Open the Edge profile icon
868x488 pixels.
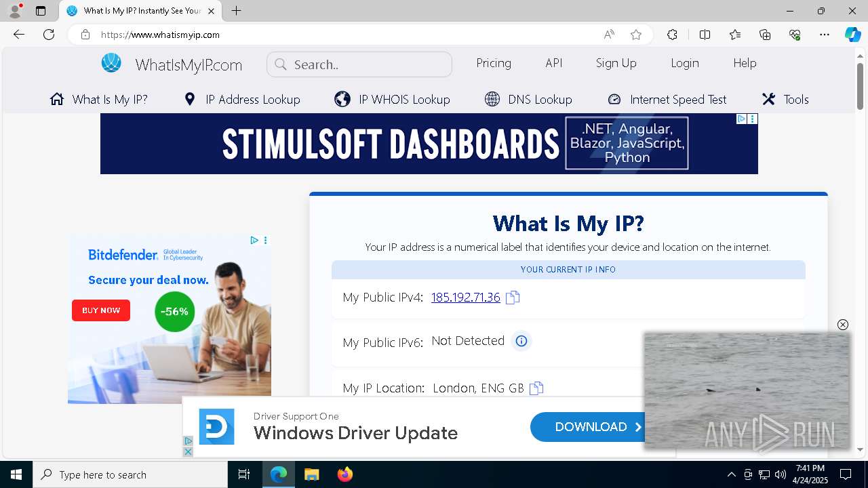coord(15,11)
